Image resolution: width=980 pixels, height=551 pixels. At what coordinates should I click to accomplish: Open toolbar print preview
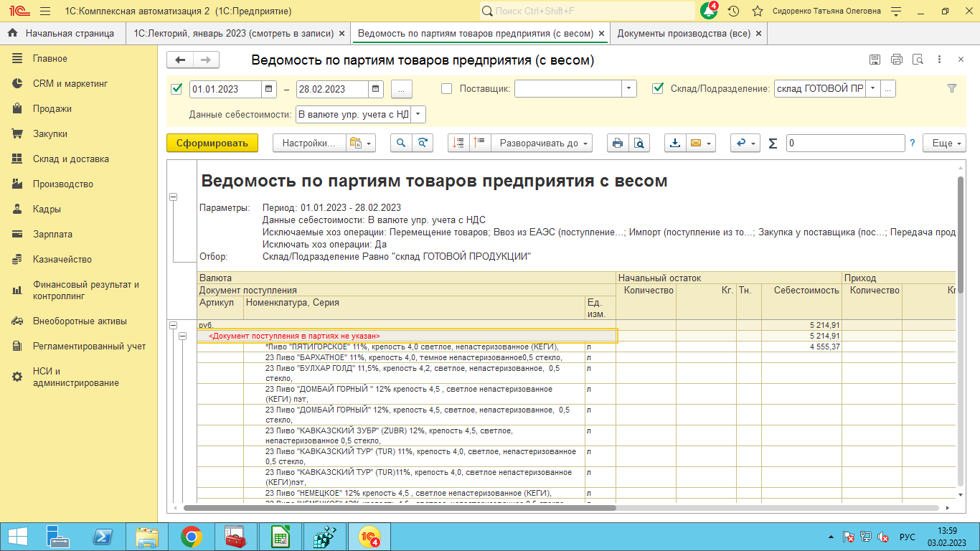[x=639, y=143]
